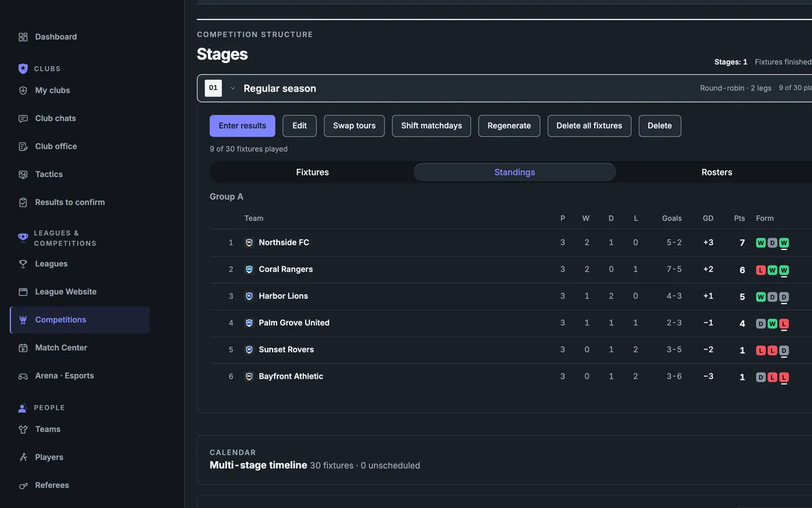This screenshot has height=508, width=812.
Task: Click the Club chats speech icon
Action: pyautogui.click(x=23, y=118)
